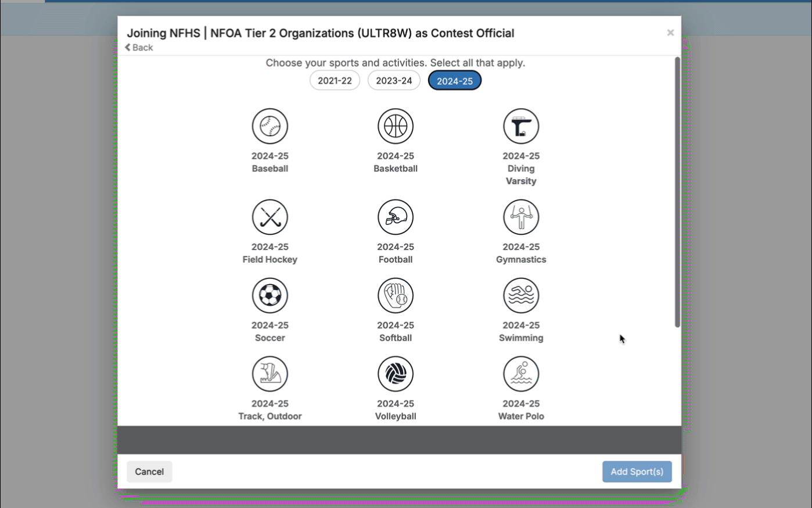Select the Baseball sport icon

[x=270, y=126]
